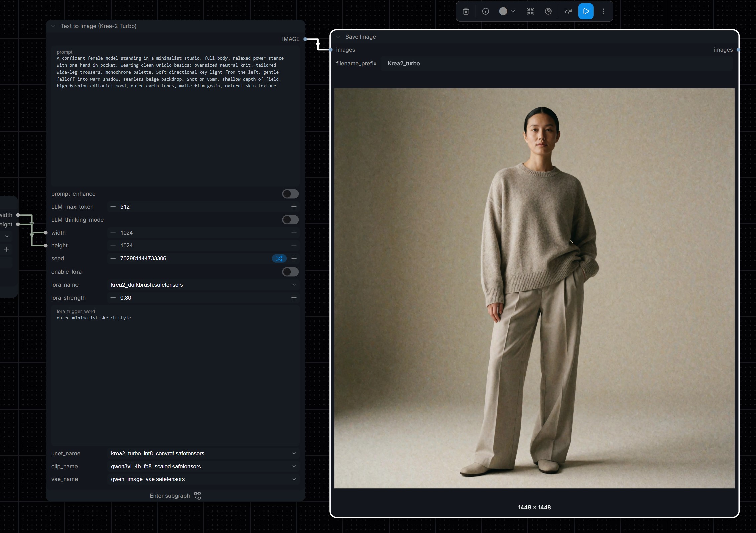Delete the selected node with trash icon
The width and height of the screenshot is (756, 533).
pyautogui.click(x=466, y=11)
